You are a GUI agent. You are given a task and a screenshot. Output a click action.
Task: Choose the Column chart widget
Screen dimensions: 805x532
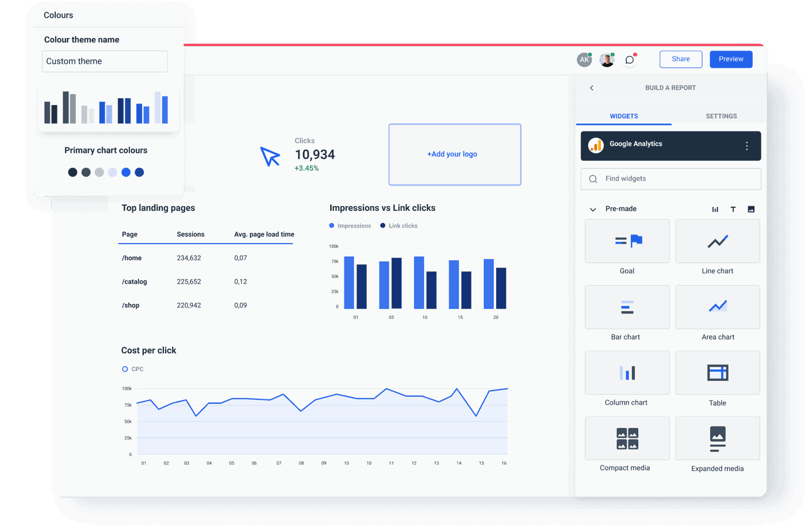627,372
